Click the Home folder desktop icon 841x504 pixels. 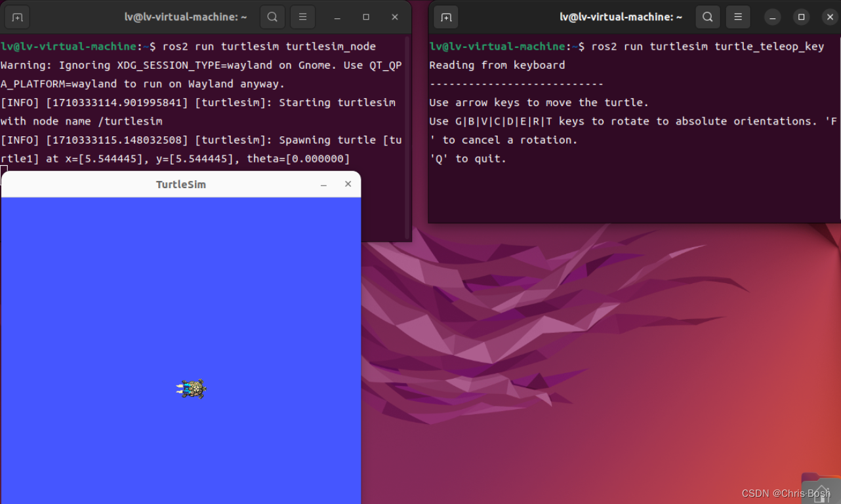(821, 488)
